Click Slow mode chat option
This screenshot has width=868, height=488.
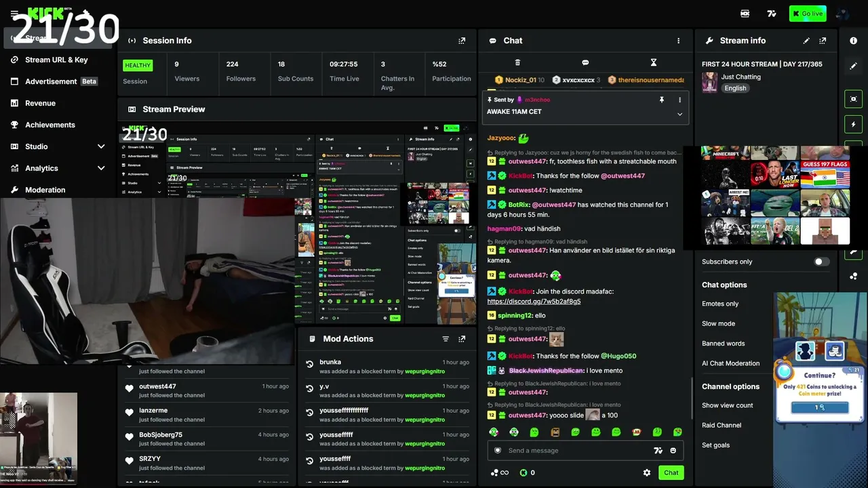click(x=718, y=323)
